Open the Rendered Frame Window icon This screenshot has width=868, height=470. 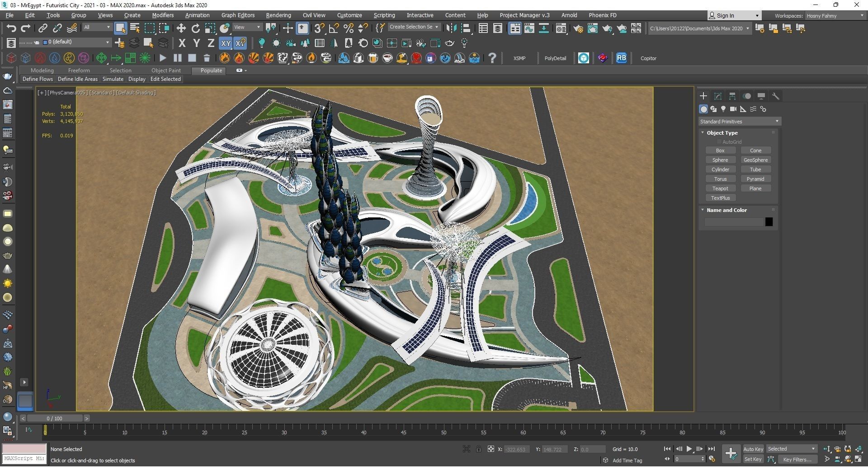pyautogui.click(x=592, y=28)
